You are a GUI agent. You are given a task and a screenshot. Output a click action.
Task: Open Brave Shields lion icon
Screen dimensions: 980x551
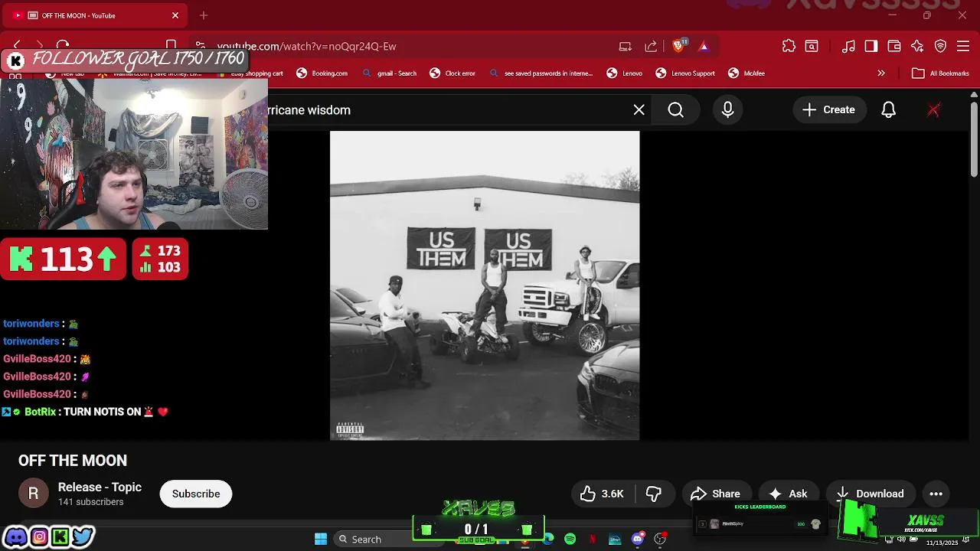pyautogui.click(x=678, y=46)
